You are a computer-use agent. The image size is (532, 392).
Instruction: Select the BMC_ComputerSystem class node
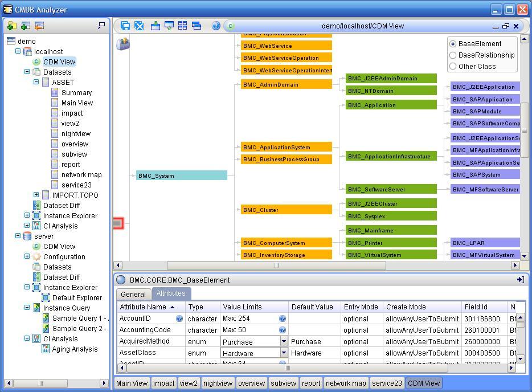pyautogui.click(x=286, y=243)
